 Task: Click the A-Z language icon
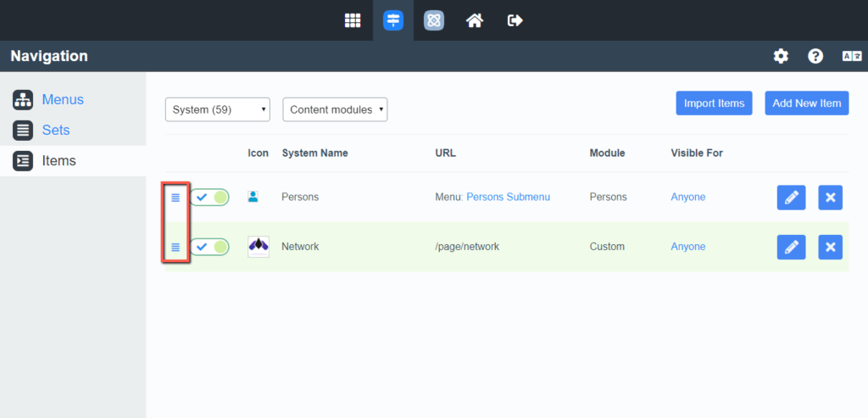[851, 56]
